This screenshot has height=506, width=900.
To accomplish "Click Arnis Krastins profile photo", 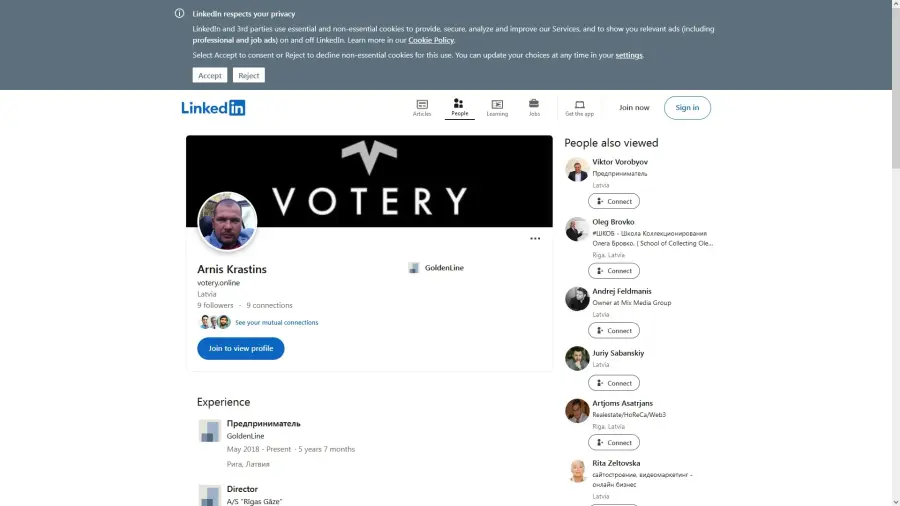I will tap(227, 221).
